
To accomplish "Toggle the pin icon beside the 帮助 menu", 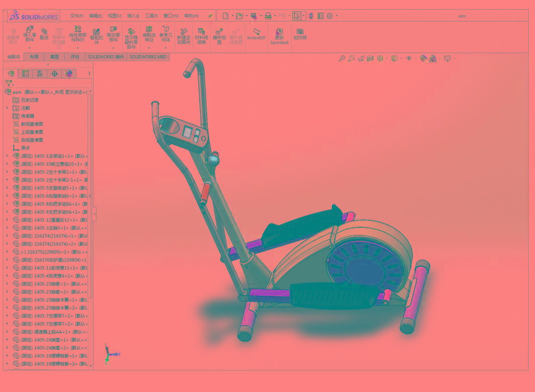I will point(210,16).
